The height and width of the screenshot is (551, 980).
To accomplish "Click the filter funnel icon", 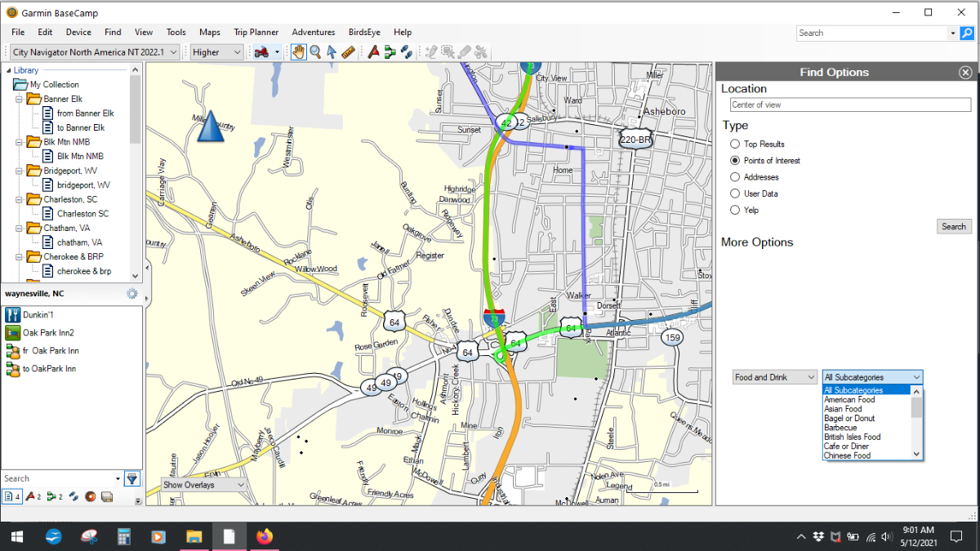I will tap(131, 478).
